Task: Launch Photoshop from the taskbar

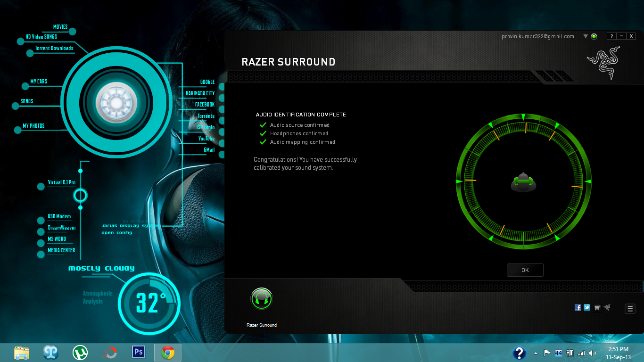Action: tap(138, 352)
